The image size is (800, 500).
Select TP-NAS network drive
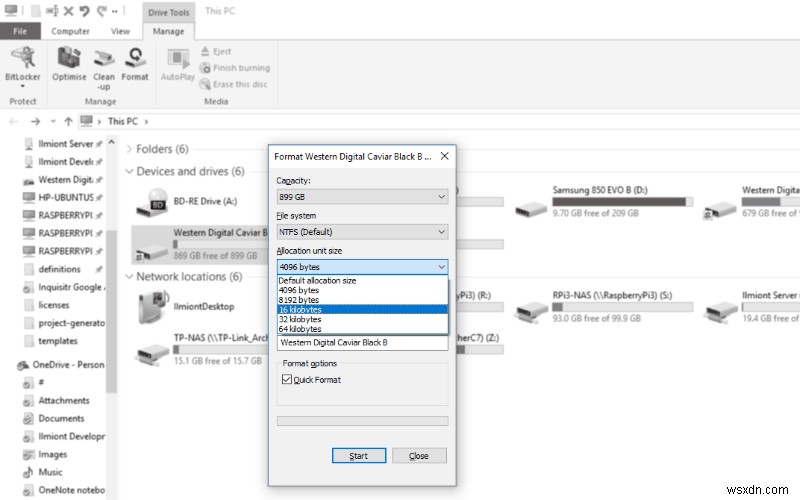click(x=202, y=349)
